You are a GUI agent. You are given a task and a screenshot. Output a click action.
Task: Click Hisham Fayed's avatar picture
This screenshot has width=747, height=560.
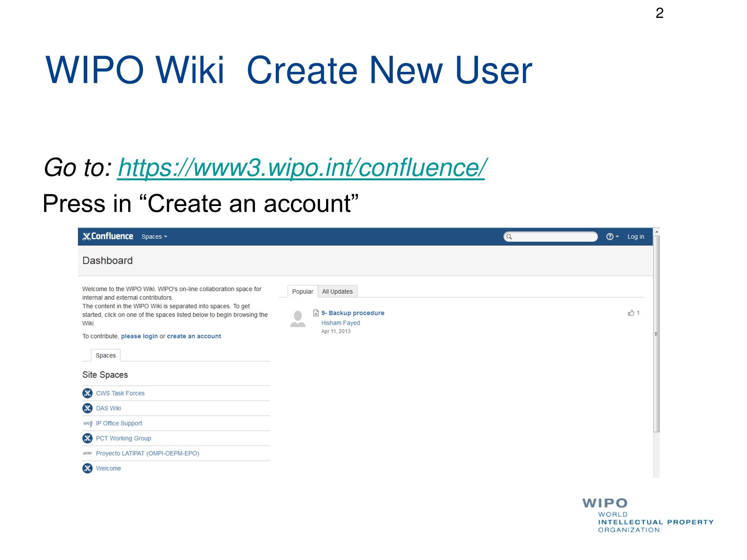tap(298, 319)
